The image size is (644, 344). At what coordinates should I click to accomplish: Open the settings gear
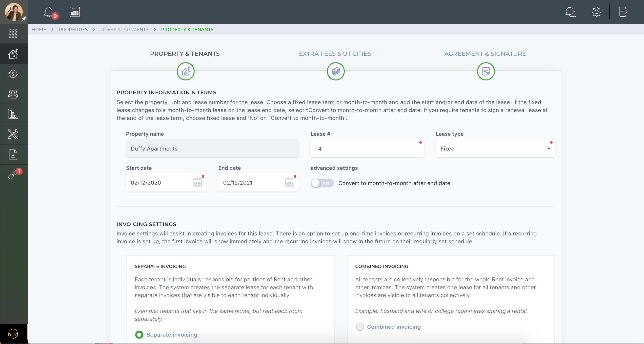596,12
